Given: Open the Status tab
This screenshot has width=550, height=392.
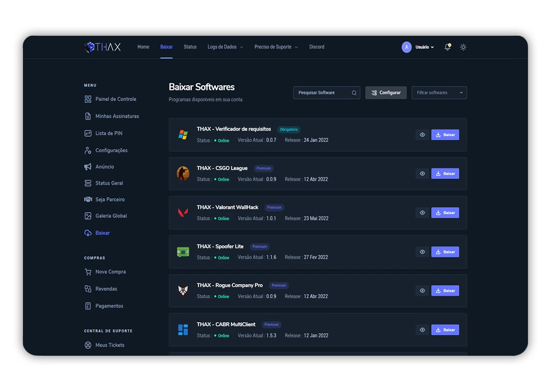Looking at the screenshot, I should coord(190,47).
